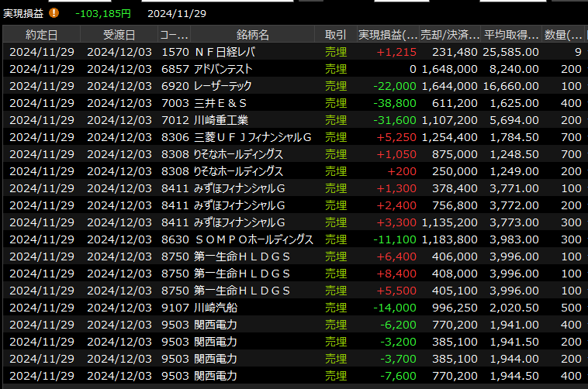
Task: Sort by the 約定日 column header
Action: [x=41, y=35]
